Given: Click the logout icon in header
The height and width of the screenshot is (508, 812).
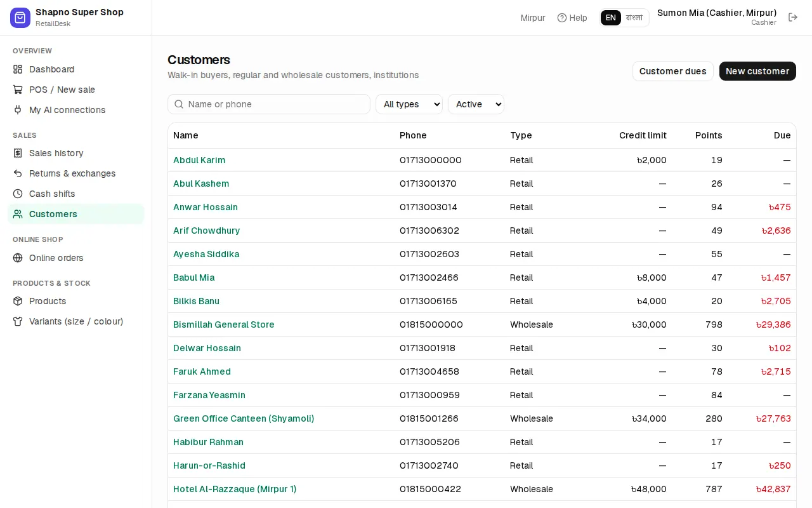Looking at the screenshot, I should (x=793, y=17).
